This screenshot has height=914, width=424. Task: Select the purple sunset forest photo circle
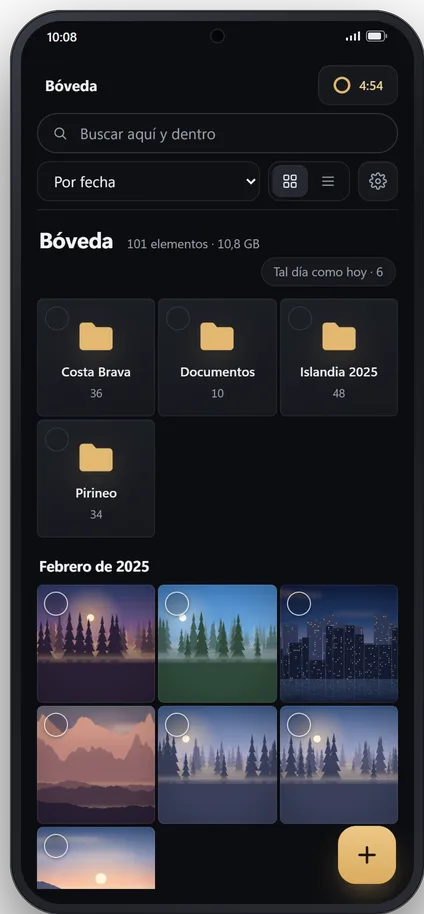[x=56, y=604]
